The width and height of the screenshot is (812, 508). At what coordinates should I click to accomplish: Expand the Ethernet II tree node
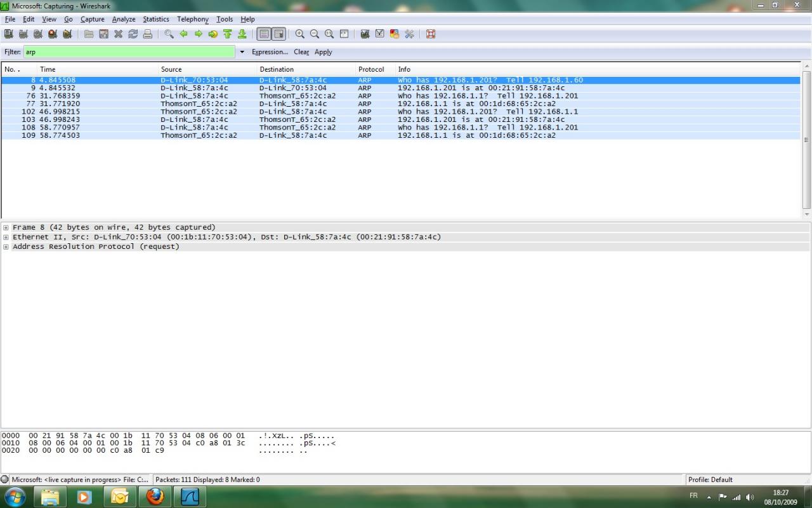coord(6,237)
